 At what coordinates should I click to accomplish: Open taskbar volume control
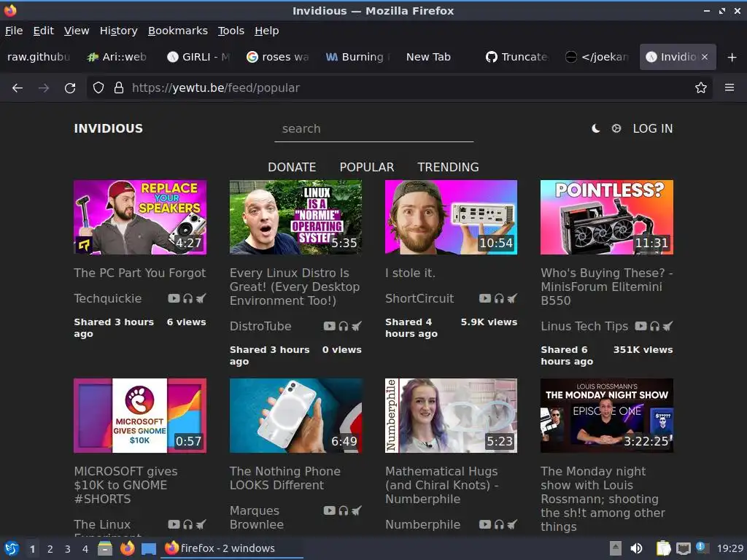click(636, 548)
